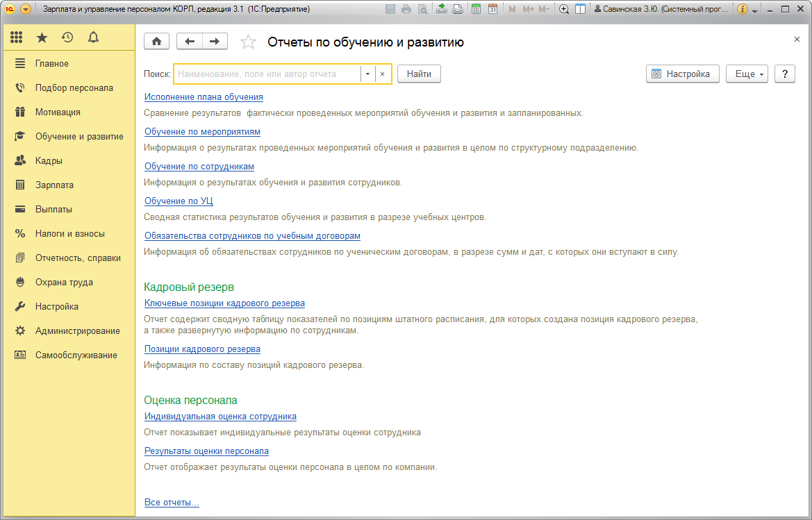Click the Настройка button in toolbar
This screenshot has height=520, width=812.
point(683,74)
